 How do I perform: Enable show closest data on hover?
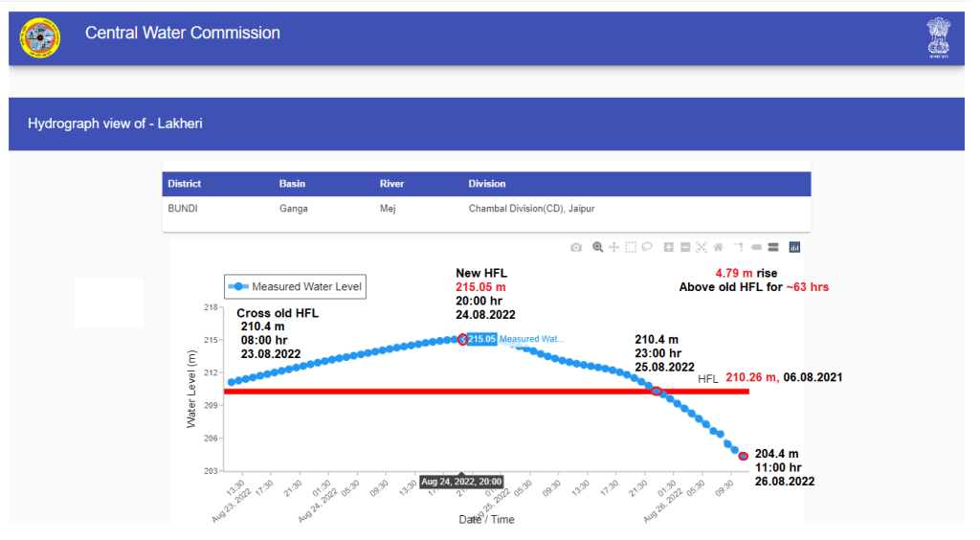(x=756, y=247)
